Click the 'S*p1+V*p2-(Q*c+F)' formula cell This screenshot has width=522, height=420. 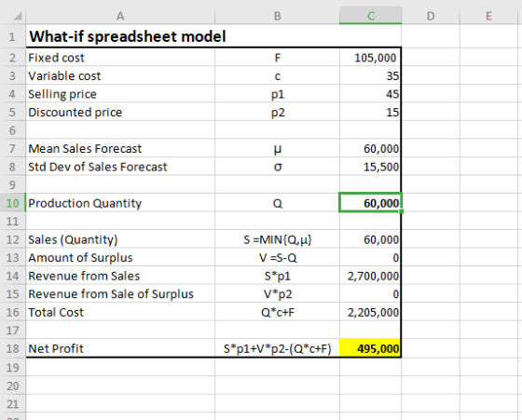point(278,348)
